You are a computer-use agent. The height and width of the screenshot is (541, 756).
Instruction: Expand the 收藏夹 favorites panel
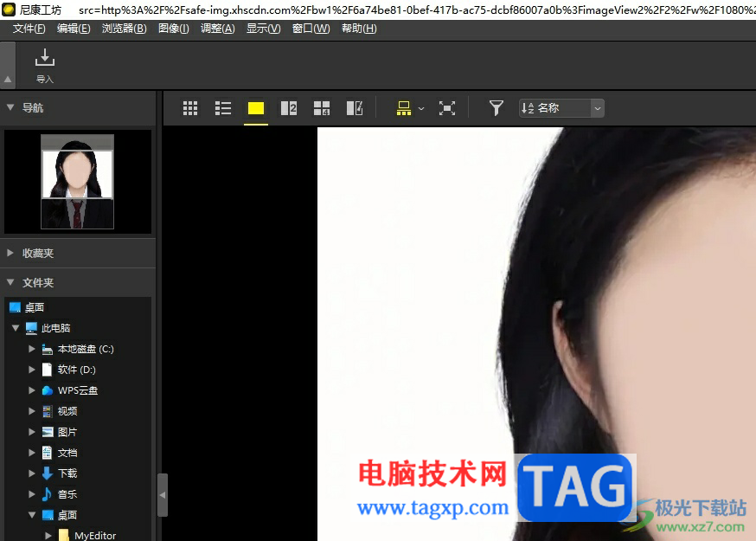click(10, 253)
